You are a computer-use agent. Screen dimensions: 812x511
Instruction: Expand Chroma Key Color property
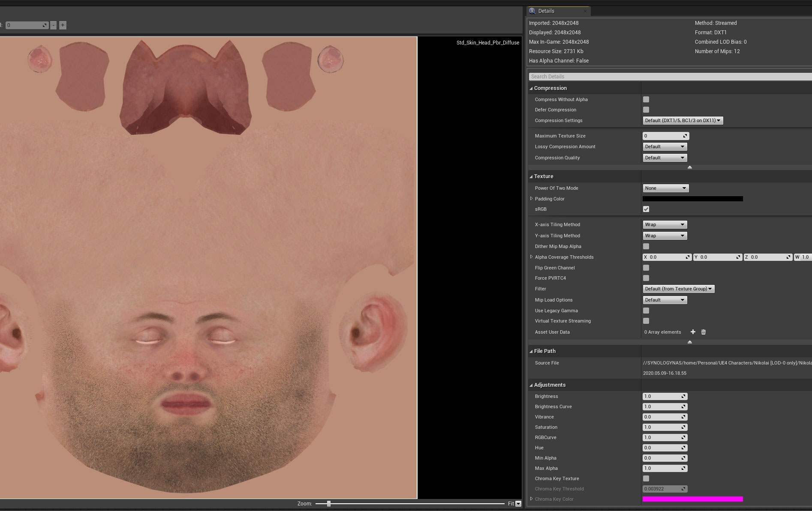tap(532, 499)
